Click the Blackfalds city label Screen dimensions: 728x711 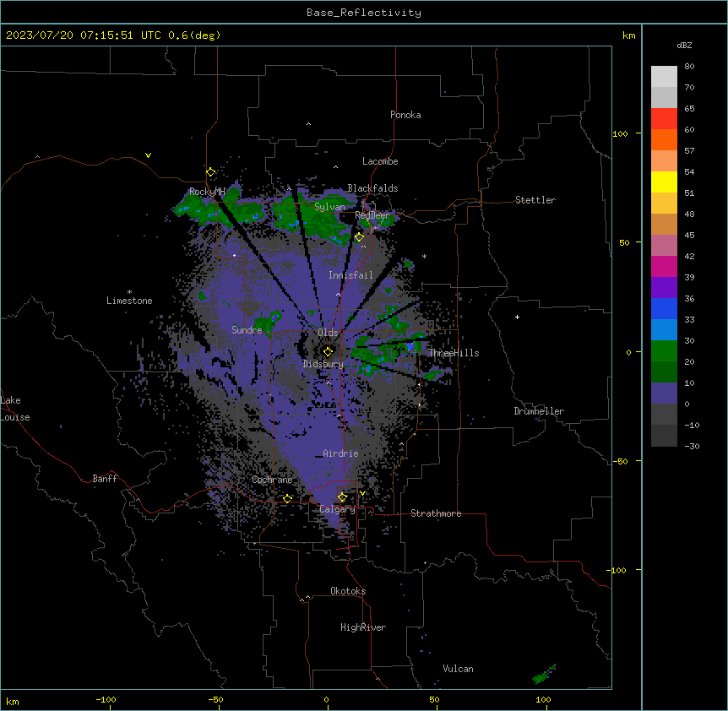(x=372, y=188)
